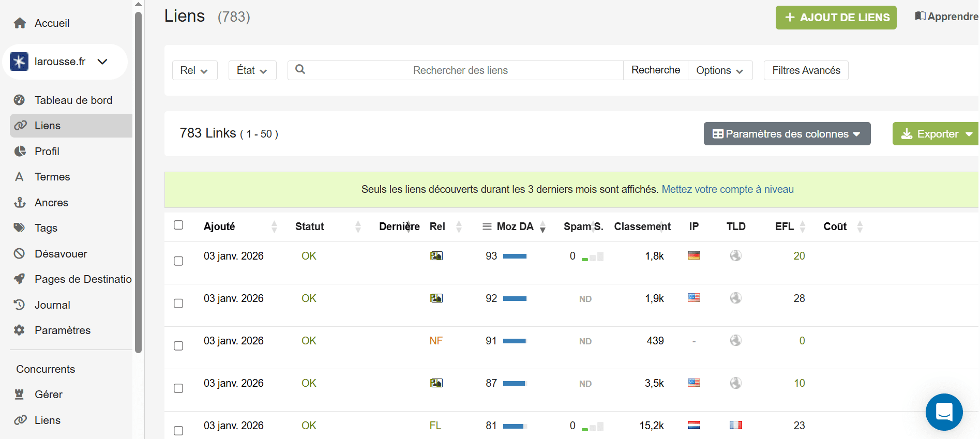Check the row with Moz DA 87
The height and width of the screenshot is (439, 980).
pyautogui.click(x=178, y=388)
